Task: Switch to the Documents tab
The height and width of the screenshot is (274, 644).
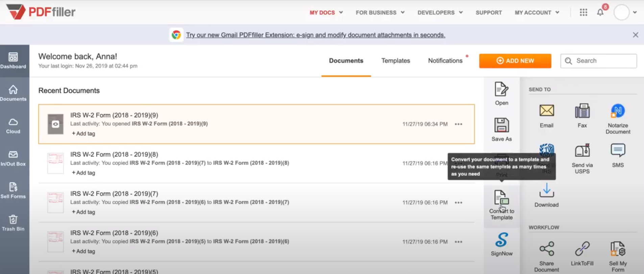Action: tap(346, 61)
